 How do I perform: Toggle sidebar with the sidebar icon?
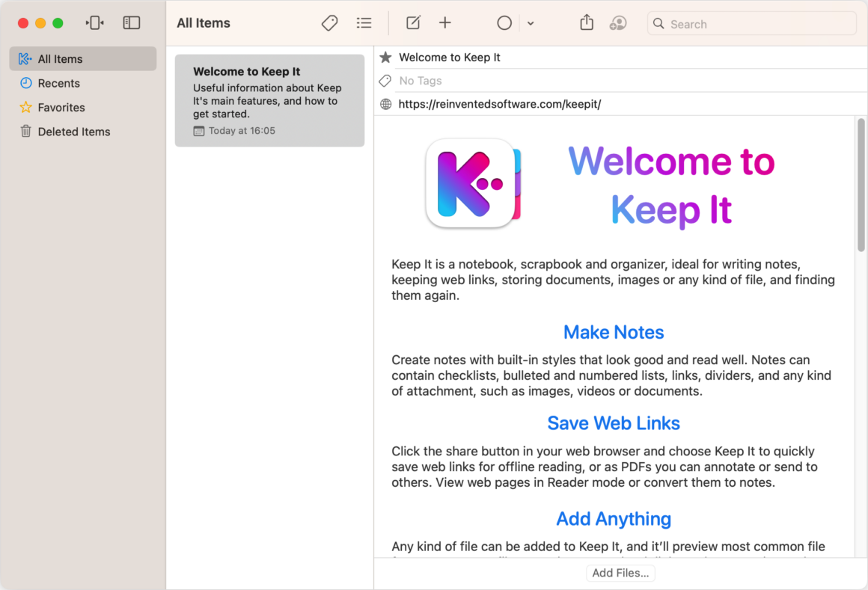[131, 22]
